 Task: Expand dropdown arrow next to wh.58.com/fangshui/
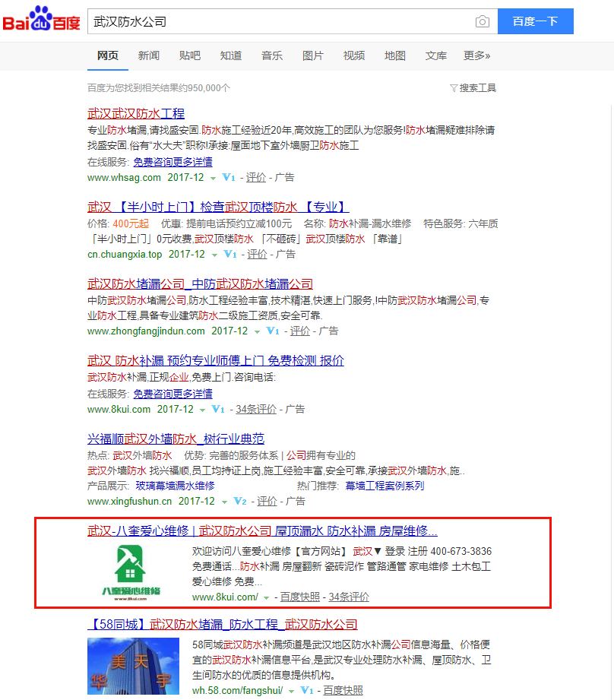click(x=291, y=691)
